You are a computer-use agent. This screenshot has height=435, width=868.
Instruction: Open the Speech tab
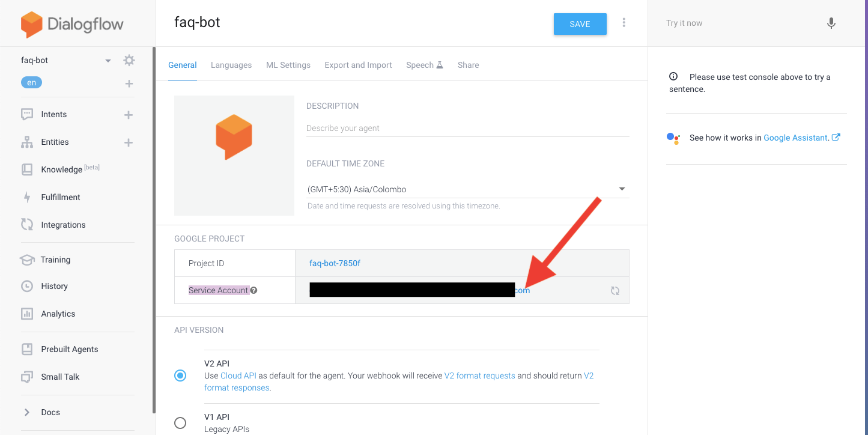pyautogui.click(x=425, y=65)
